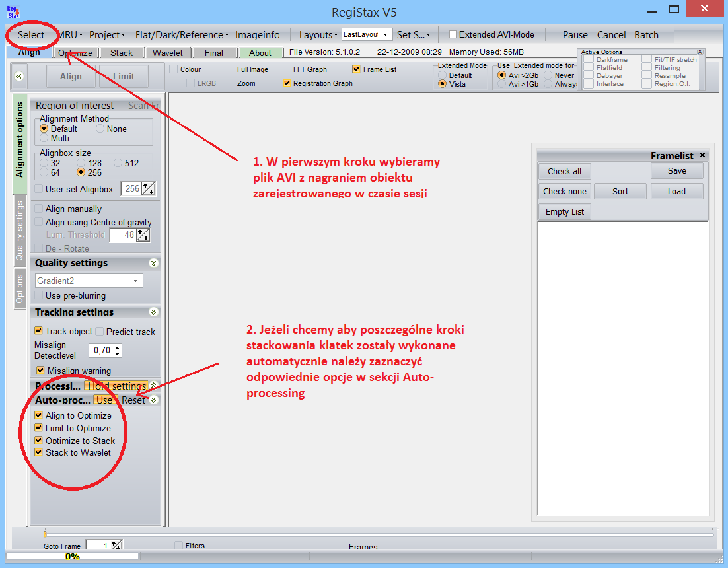The width and height of the screenshot is (728, 568).
Task: Select Default extended mode
Action: 442,75
